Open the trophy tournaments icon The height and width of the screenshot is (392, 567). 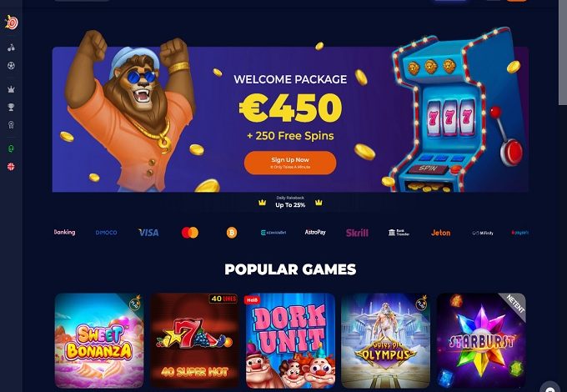pos(11,107)
